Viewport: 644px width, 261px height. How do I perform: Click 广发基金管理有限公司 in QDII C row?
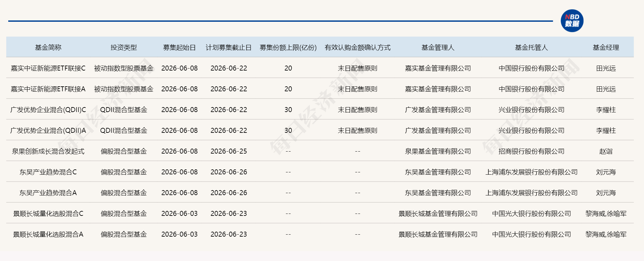pyautogui.click(x=438, y=110)
